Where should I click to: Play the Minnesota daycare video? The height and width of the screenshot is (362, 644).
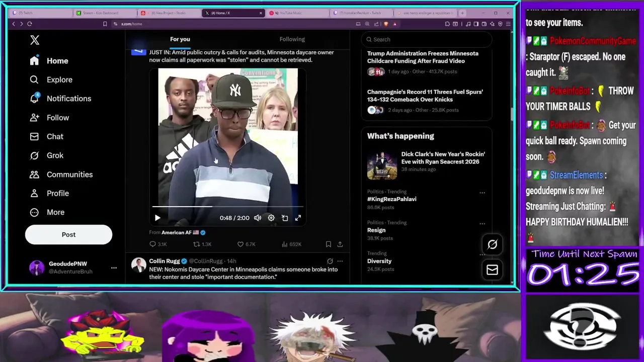coord(157,218)
